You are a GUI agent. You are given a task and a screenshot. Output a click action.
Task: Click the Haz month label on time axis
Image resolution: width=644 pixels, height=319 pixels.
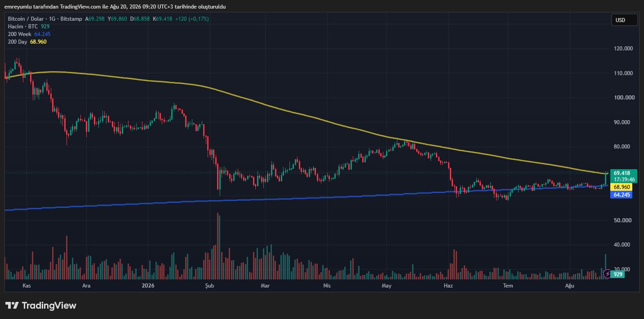[x=448, y=286]
